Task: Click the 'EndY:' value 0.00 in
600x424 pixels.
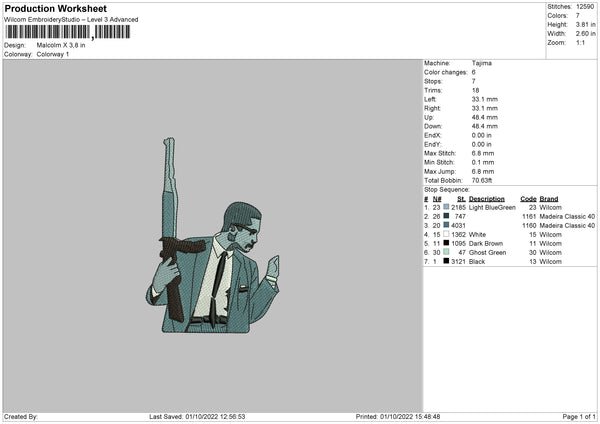Action: tap(482, 144)
